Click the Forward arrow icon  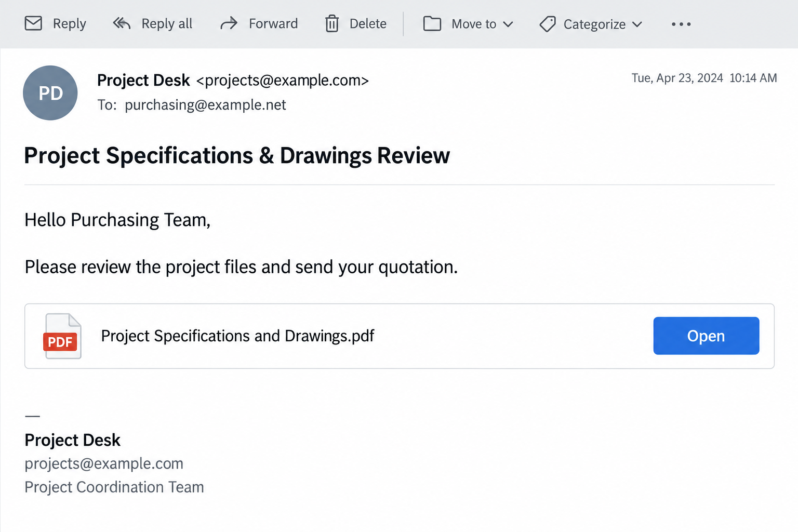pos(229,23)
